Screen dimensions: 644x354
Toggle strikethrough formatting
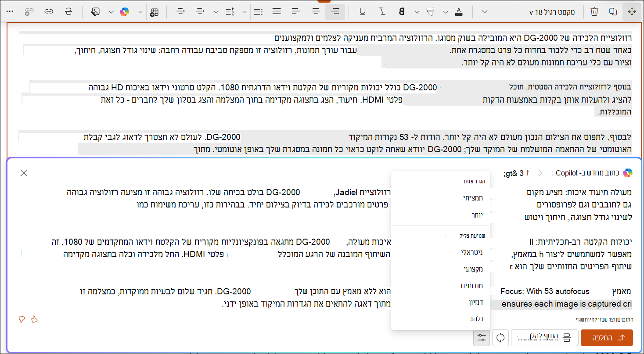pos(68,12)
